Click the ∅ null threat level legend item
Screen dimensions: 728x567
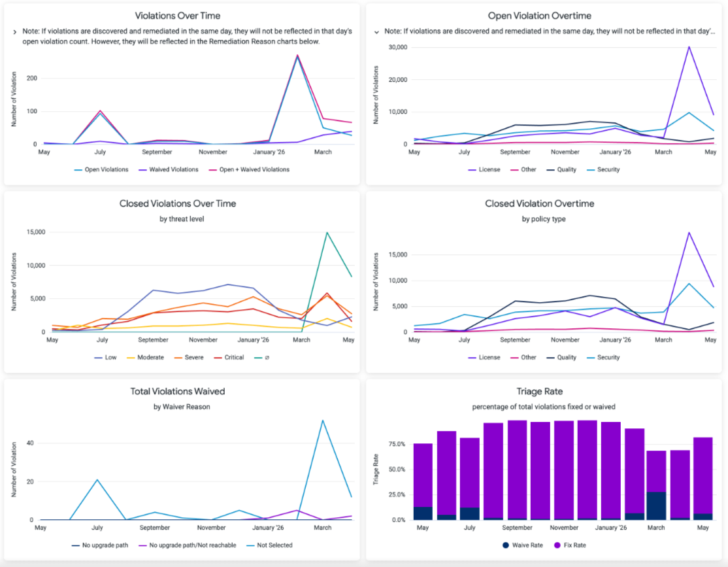click(262, 357)
